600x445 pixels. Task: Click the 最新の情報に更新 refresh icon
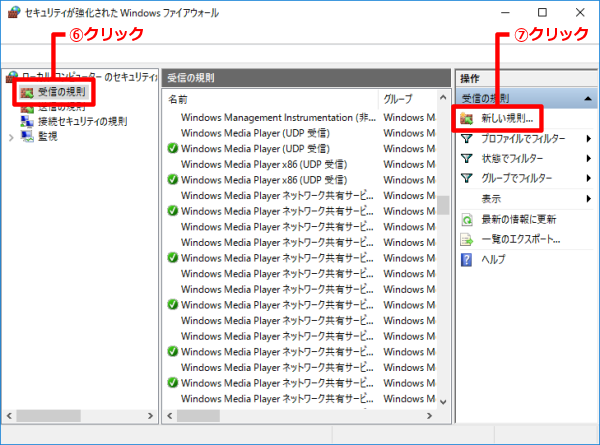[467, 219]
